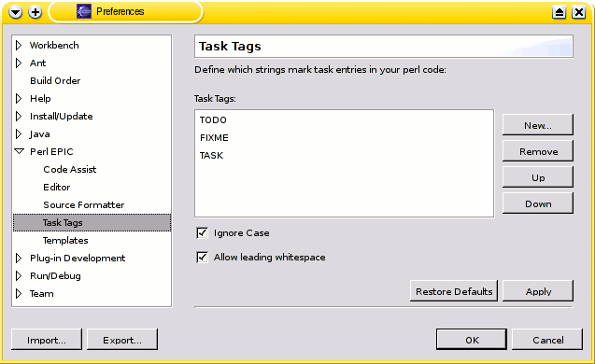This screenshot has width=595, height=364.
Task: Click the Export... button
Action: [x=122, y=340]
